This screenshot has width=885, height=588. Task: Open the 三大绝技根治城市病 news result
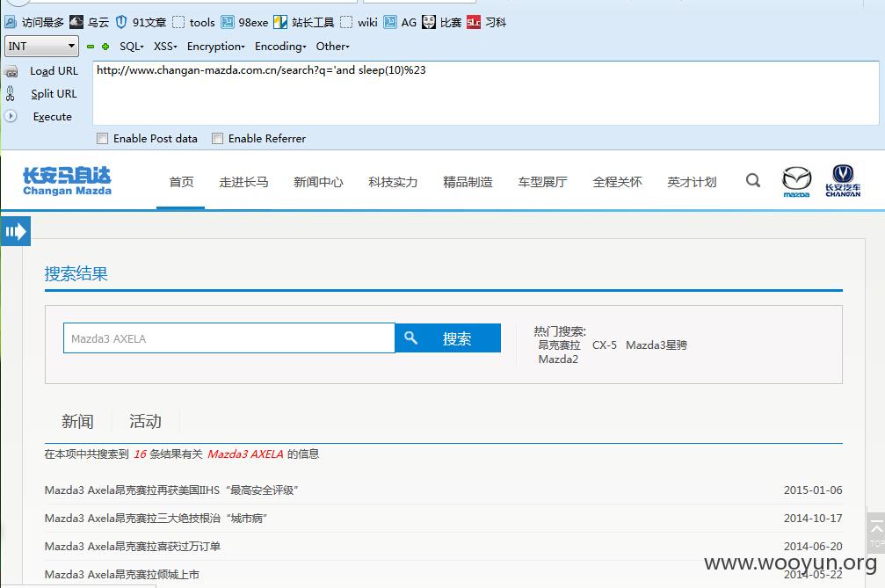[156, 518]
